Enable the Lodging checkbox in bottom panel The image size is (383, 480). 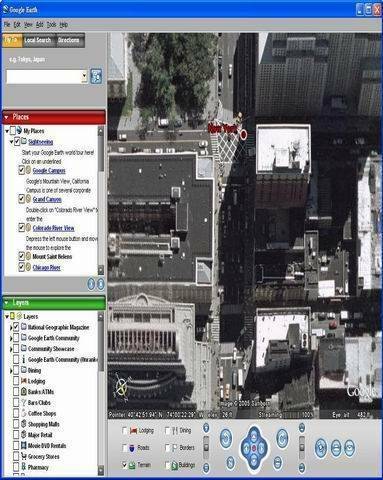coord(125,431)
